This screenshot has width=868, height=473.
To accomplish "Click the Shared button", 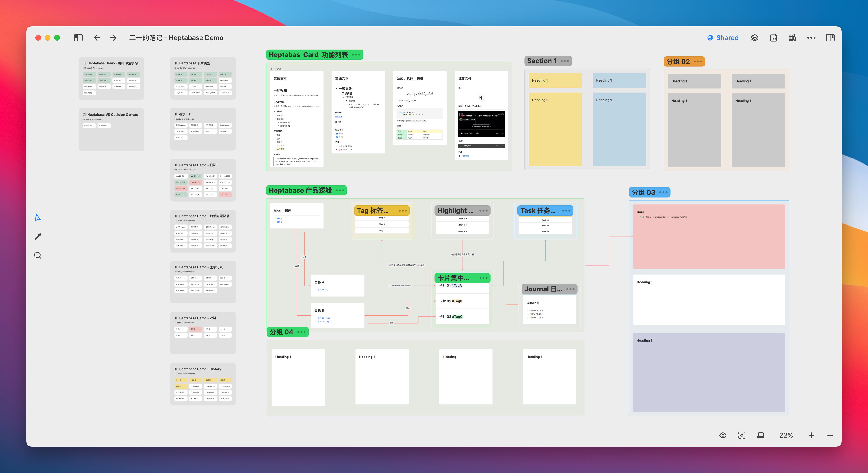I will click(723, 38).
